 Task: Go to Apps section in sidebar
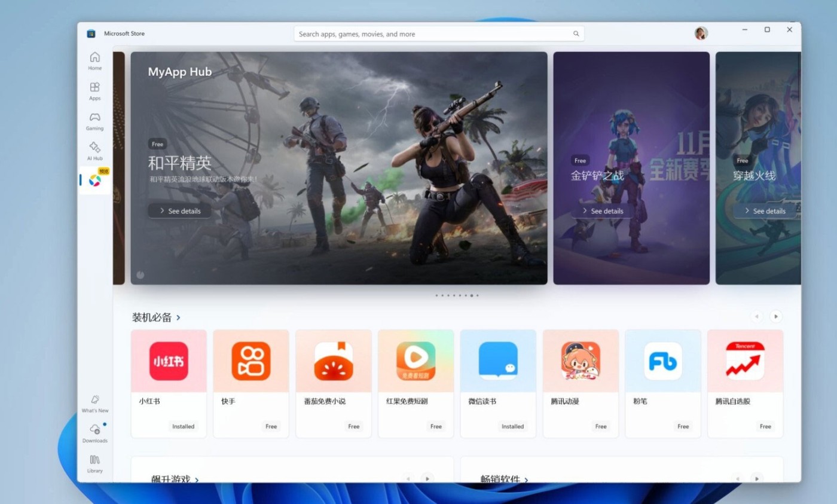click(94, 90)
